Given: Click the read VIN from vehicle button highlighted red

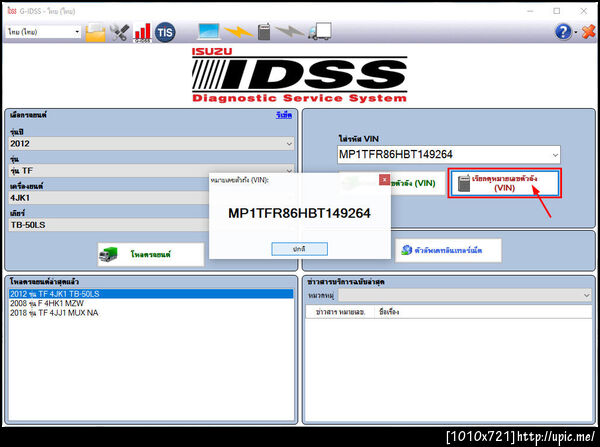Looking at the screenshot, I should coord(505,183).
